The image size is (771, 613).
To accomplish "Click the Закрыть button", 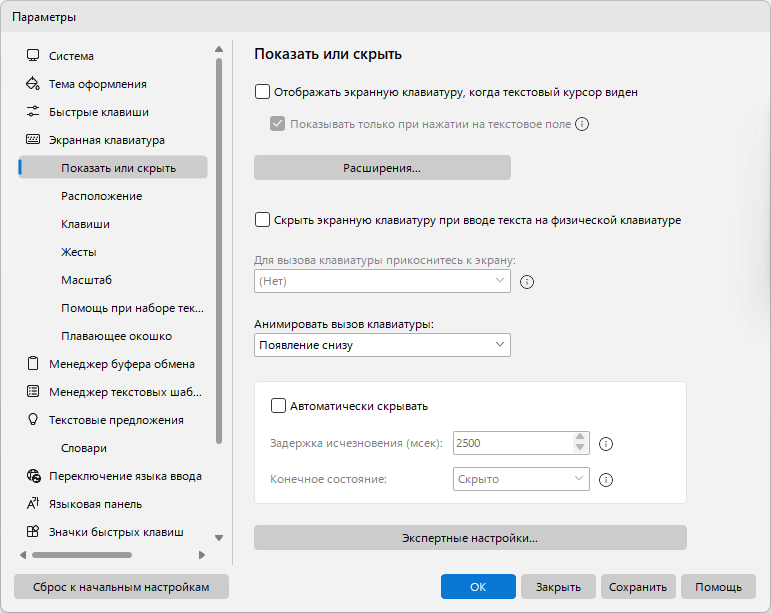I will coord(558,586).
